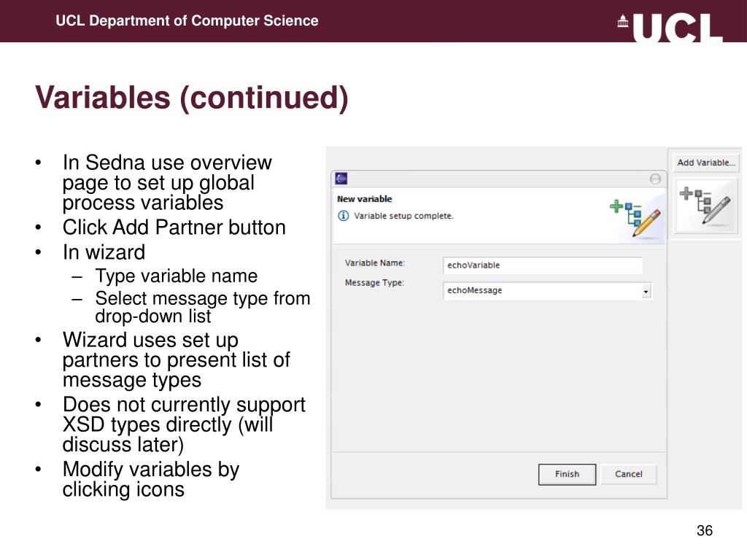Click the purple application icon in dialog title bar
Viewport: 747px width, 560px height.
click(x=341, y=179)
